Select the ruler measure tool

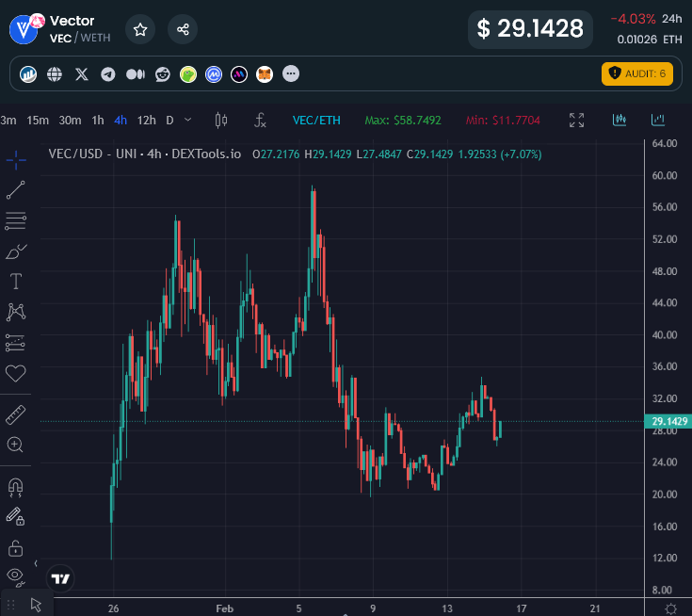(16, 415)
